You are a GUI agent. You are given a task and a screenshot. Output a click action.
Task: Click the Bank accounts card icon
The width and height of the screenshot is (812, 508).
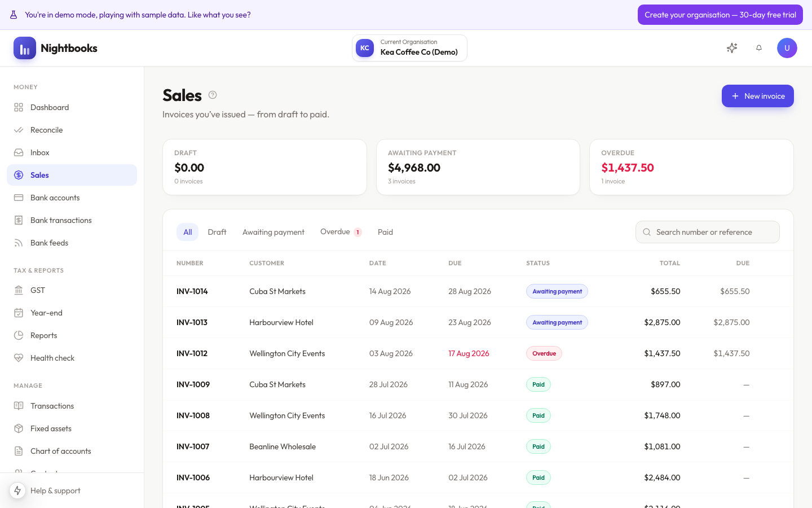(x=19, y=198)
